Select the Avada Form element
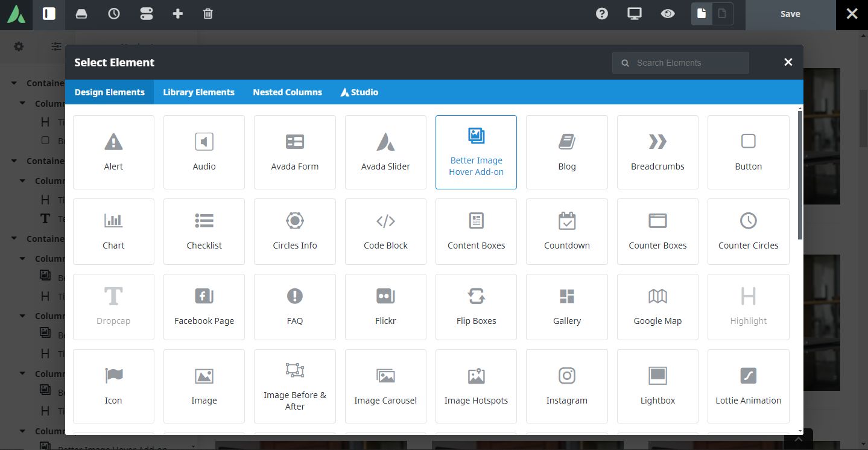The height and width of the screenshot is (450, 868). [295, 152]
